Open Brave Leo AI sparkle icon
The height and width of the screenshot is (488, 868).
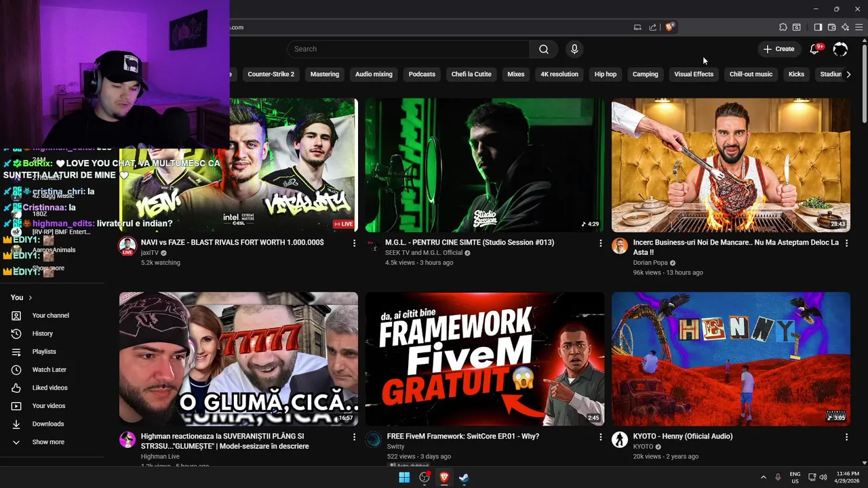845,27
